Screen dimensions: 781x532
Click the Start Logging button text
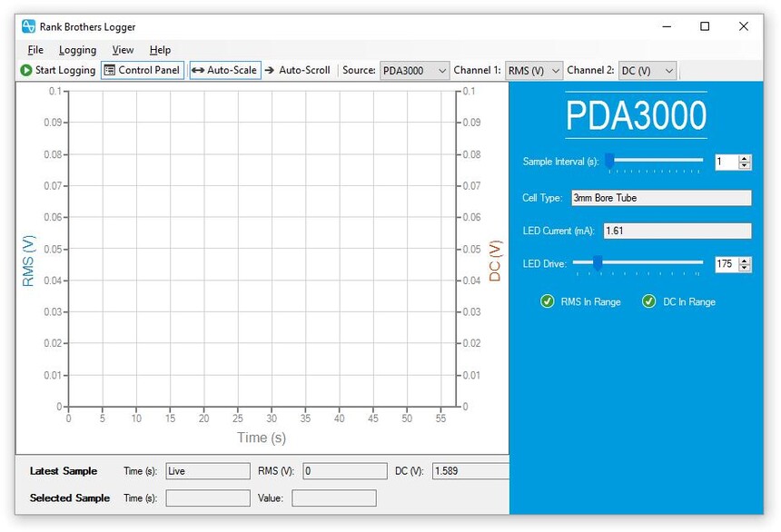[x=64, y=70]
